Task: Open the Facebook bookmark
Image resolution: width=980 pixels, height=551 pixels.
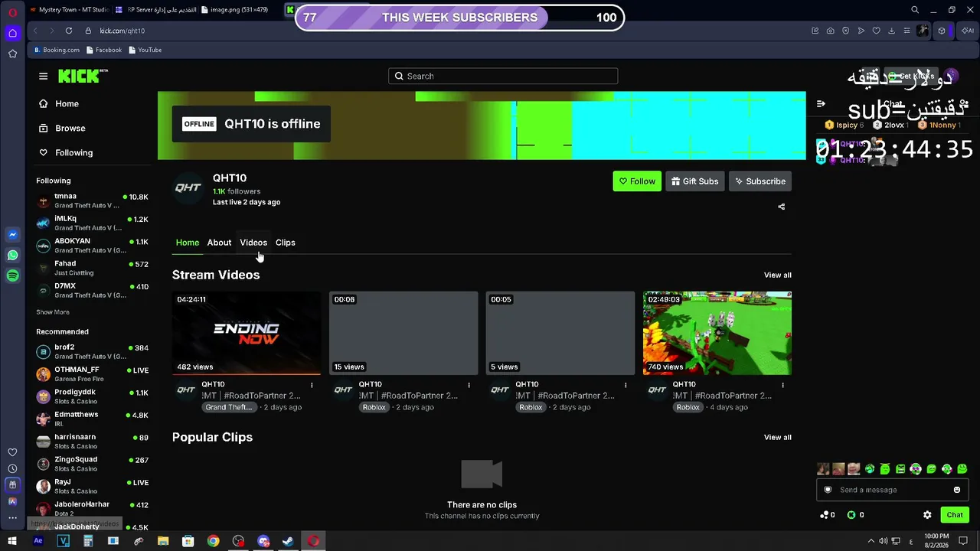Action: (x=104, y=50)
